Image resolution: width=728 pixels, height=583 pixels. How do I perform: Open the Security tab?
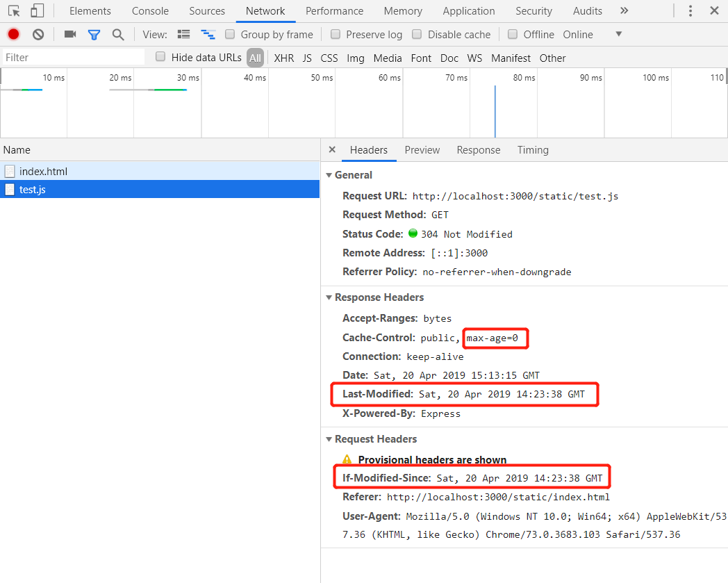pyautogui.click(x=533, y=10)
